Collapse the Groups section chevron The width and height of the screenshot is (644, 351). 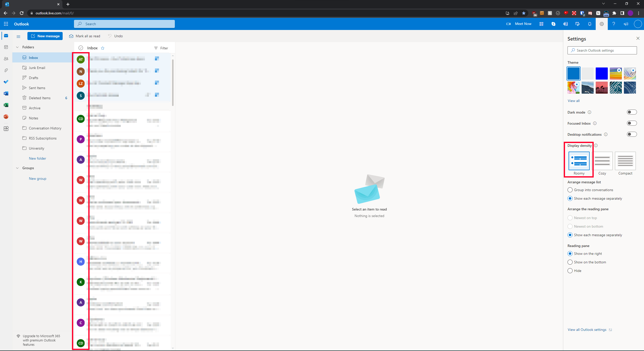point(17,168)
